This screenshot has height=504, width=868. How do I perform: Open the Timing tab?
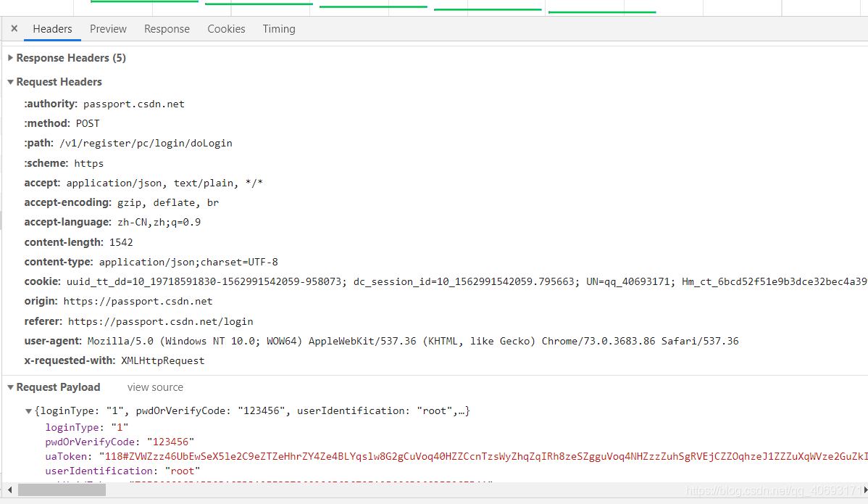(279, 29)
